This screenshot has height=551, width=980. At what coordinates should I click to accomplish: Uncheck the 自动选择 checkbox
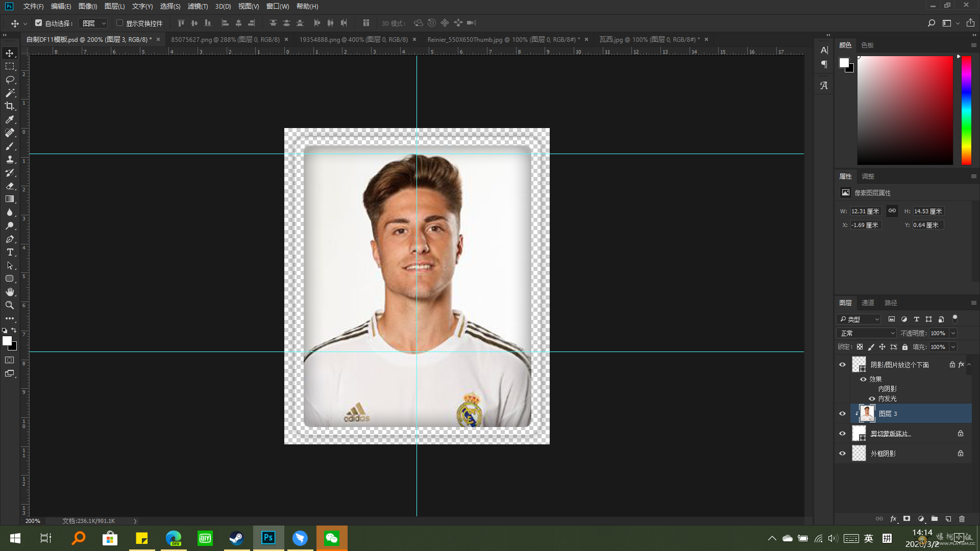pyautogui.click(x=38, y=23)
